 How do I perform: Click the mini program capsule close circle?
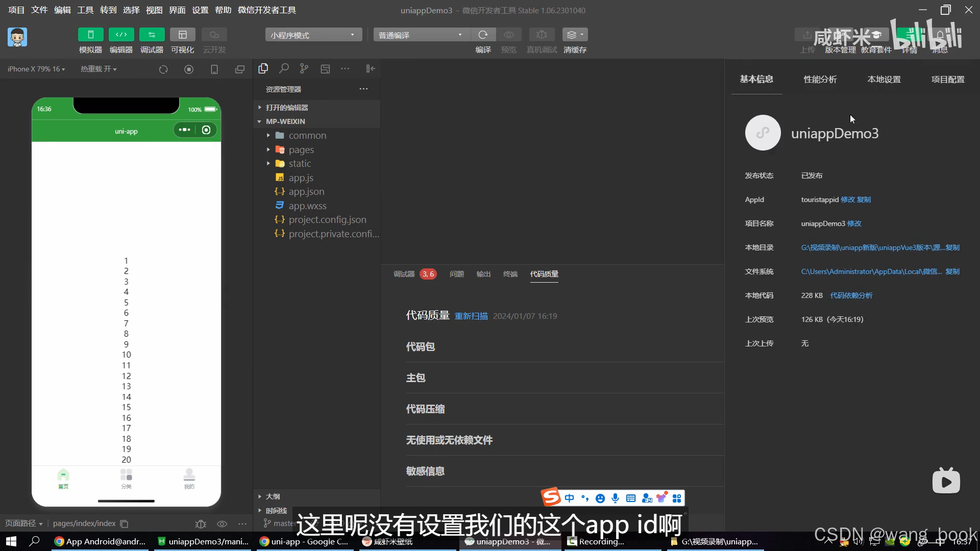(x=206, y=130)
